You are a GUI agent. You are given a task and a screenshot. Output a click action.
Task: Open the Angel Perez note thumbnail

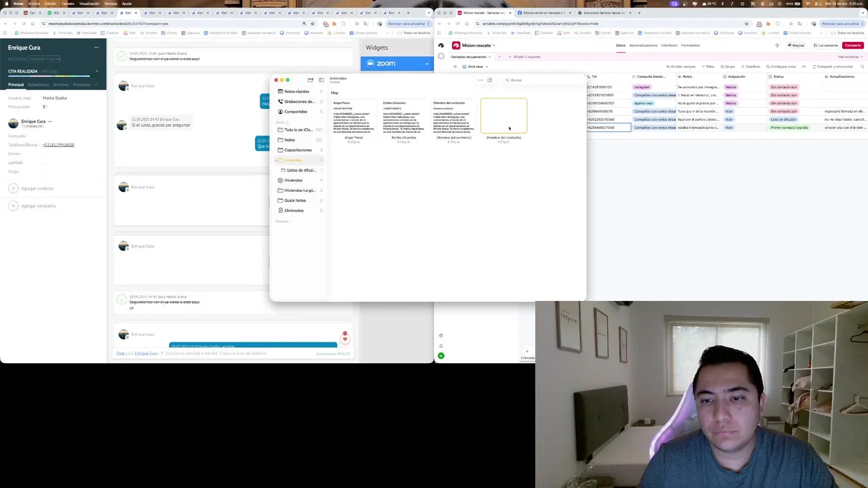[x=353, y=117]
